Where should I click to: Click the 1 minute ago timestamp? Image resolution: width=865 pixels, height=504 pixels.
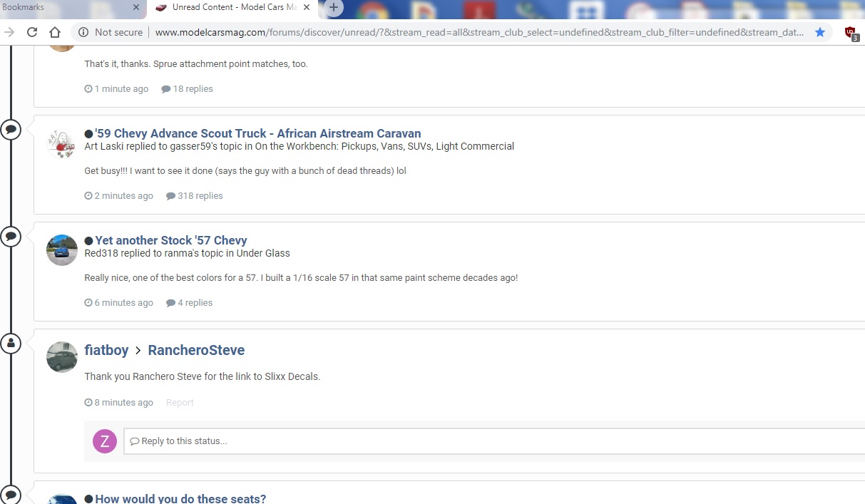pyautogui.click(x=116, y=89)
